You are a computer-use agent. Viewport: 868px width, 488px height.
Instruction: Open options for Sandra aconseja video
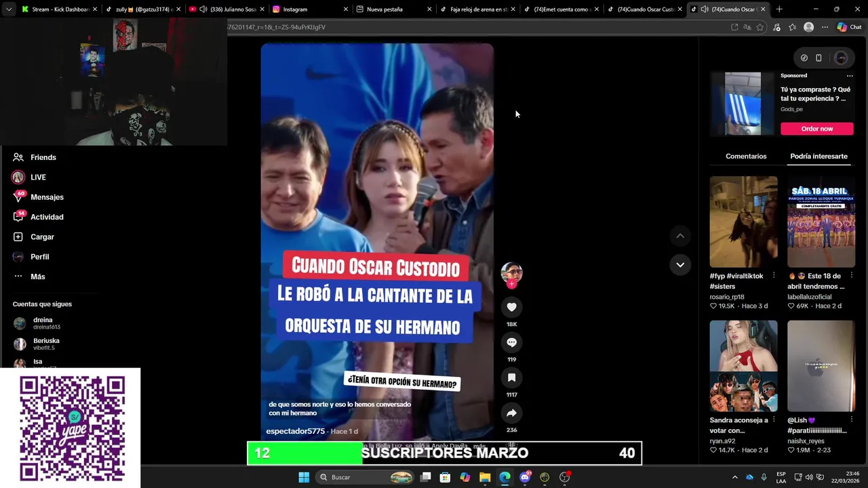774,420
